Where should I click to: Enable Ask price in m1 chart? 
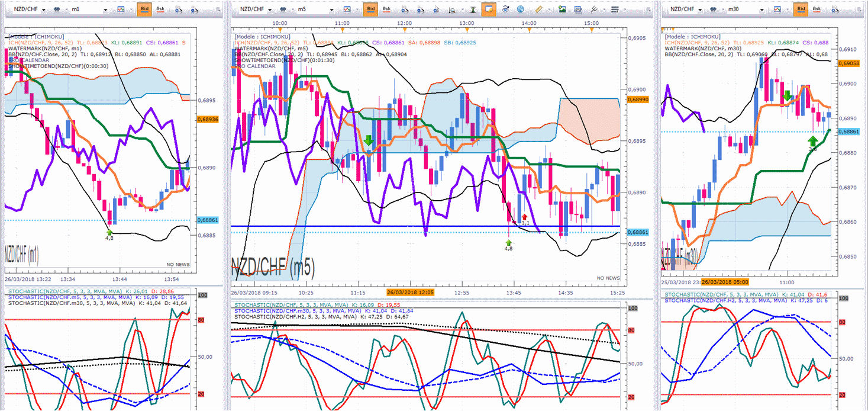pyautogui.click(x=160, y=9)
